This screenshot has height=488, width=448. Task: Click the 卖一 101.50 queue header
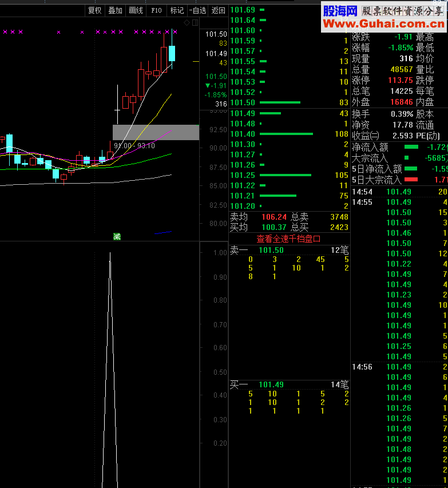pos(289,250)
